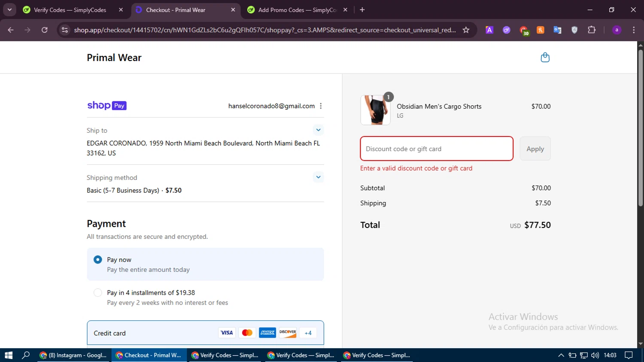
Task: Show hidden system tray icons
Action: tap(561, 355)
